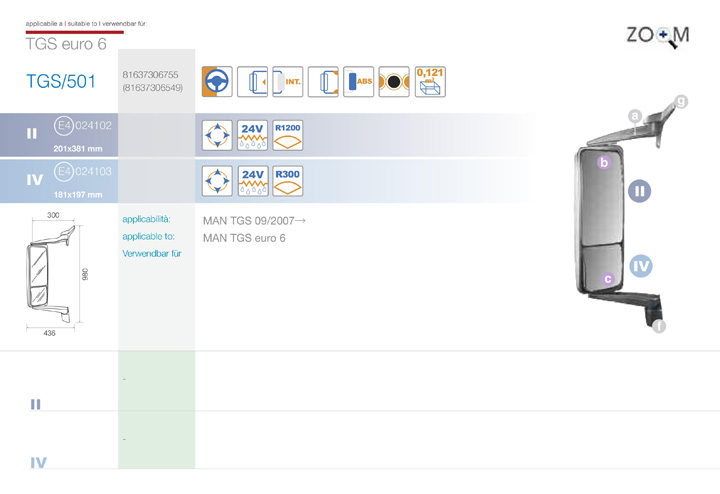Image resolution: width=720 pixels, height=494 pixels.
Task: Select the black color circle icon
Action: coord(394,82)
